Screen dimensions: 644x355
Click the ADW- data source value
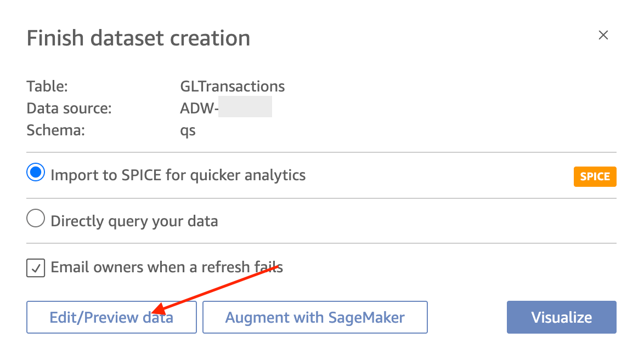point(199,108)
